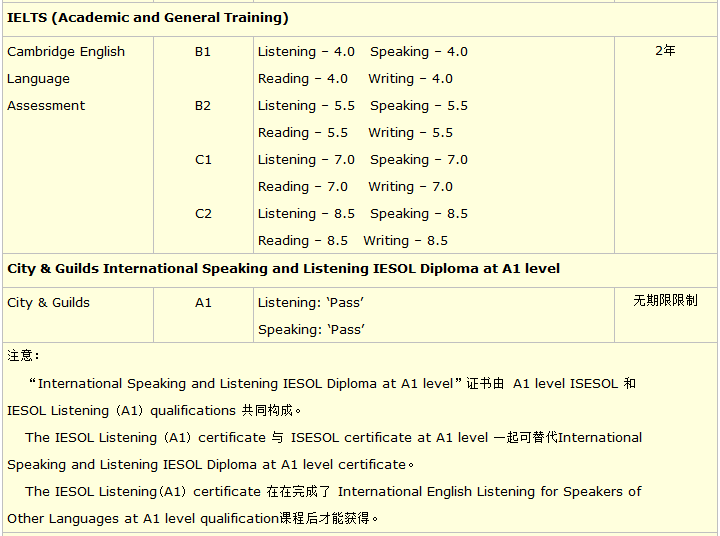
Task: Click the '无期限限制' validity cell
Action: [665, 300]
